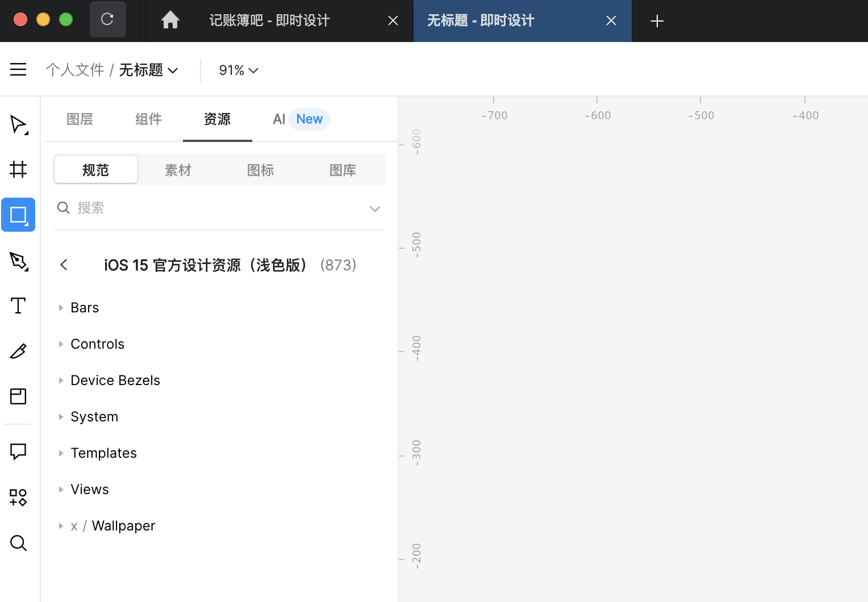Switch to the 资源 tab
Viewport: 868px width, 602px height.
[x=217, y=119]
